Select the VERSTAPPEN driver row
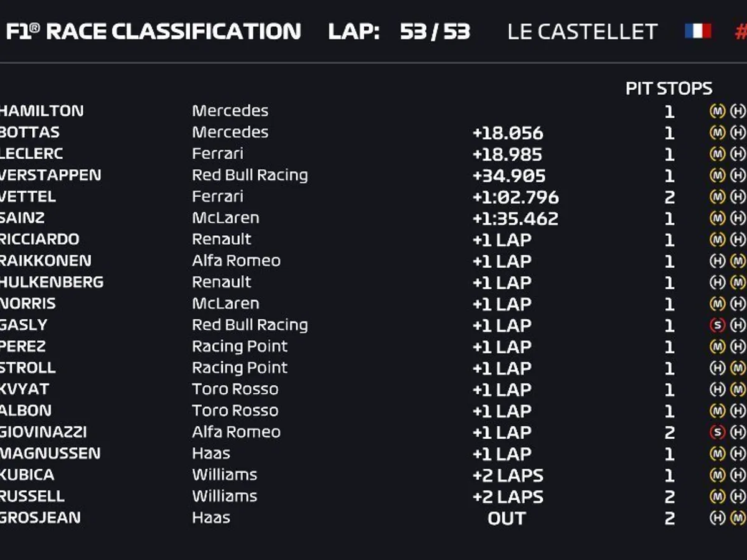Image resolution: width=747 pixels, height=560 pixels. (51, 175)
